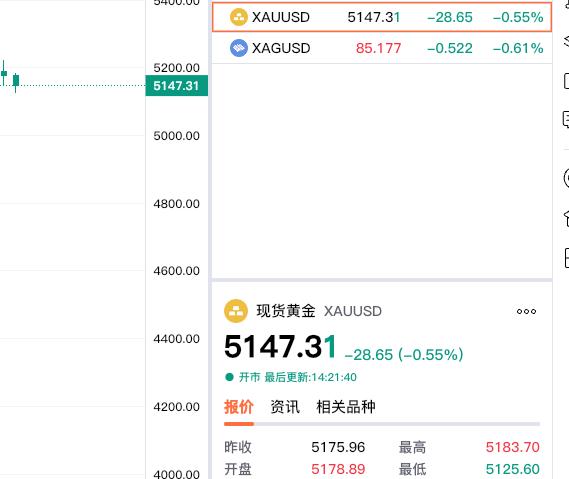Click the gold XAUUSD icon in watchlist

pyautogui.click(x=238, y=17)
